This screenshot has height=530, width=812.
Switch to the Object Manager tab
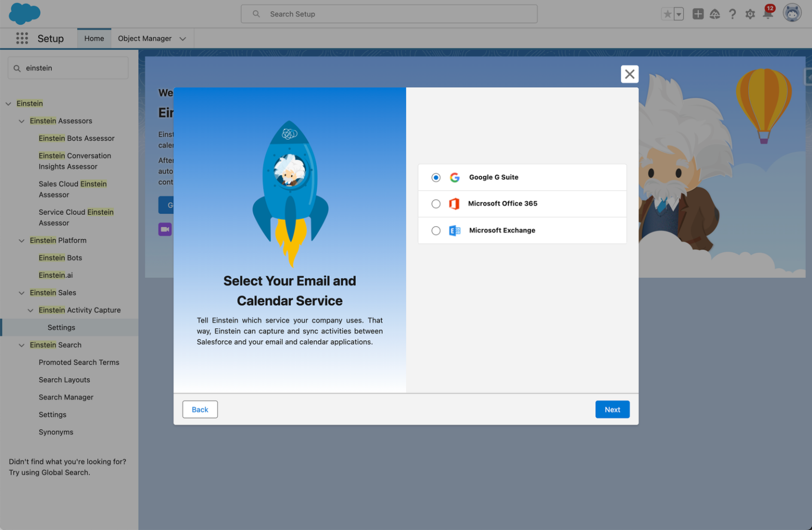click(144, 38)
